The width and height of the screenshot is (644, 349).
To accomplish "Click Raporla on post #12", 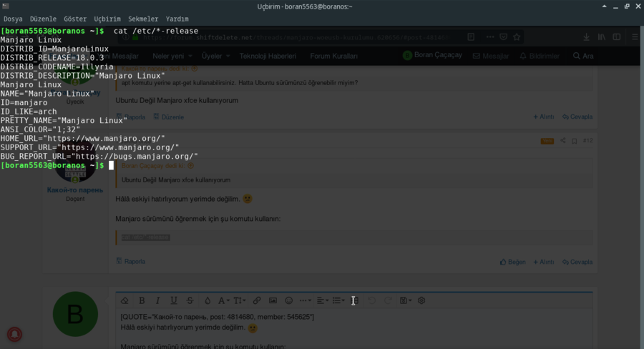I will pos(131,262).
